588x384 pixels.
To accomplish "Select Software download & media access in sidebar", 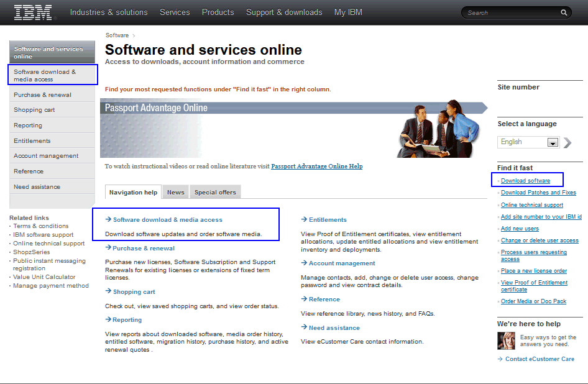I will [52, 75].
